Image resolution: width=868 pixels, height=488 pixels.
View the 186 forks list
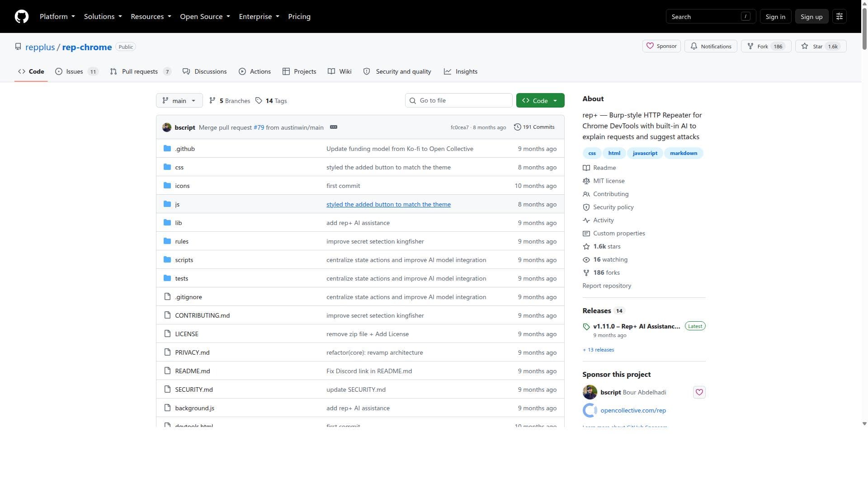click(x=601, y=272)
